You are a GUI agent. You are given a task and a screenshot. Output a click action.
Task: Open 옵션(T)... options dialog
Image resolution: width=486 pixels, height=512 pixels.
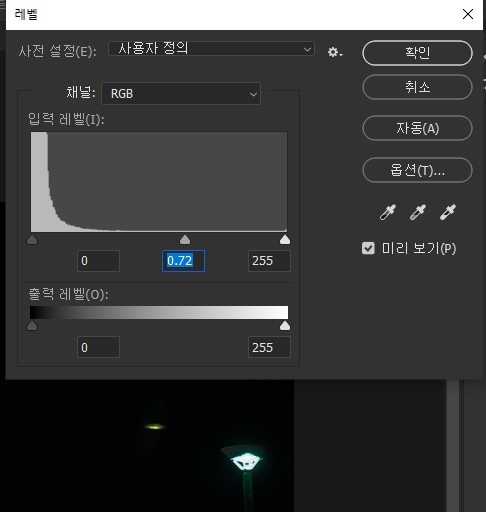tap(417, 170)
